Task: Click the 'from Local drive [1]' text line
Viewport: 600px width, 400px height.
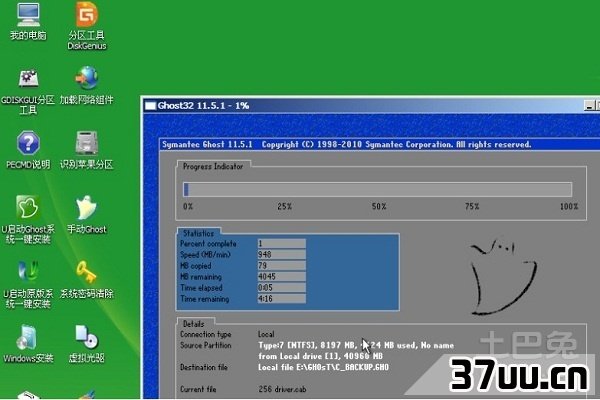Action: 321,356
